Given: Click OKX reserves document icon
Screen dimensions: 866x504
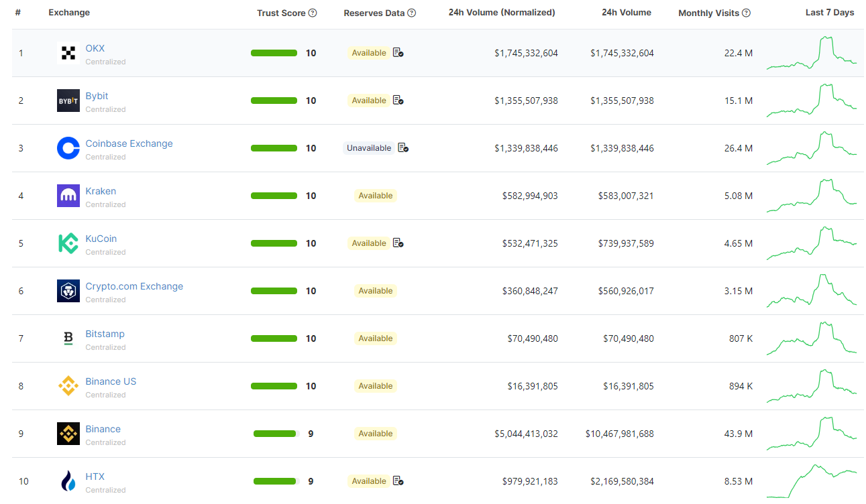Looking at the screenshot, I should [398, 52].
